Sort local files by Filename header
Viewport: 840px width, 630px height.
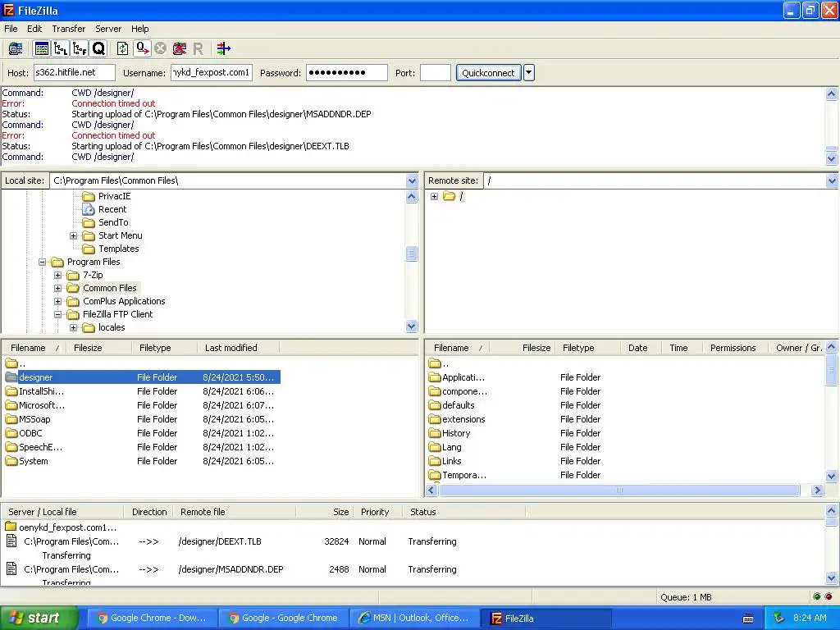click(34, 348)
